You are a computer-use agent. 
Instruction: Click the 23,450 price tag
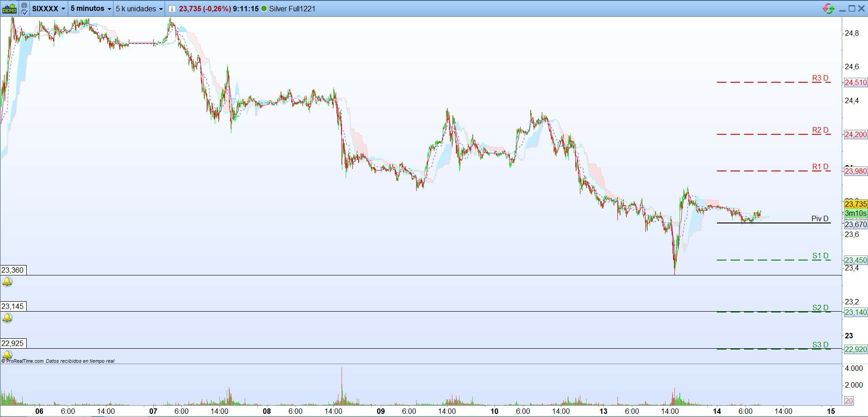[x=856, y=260]
